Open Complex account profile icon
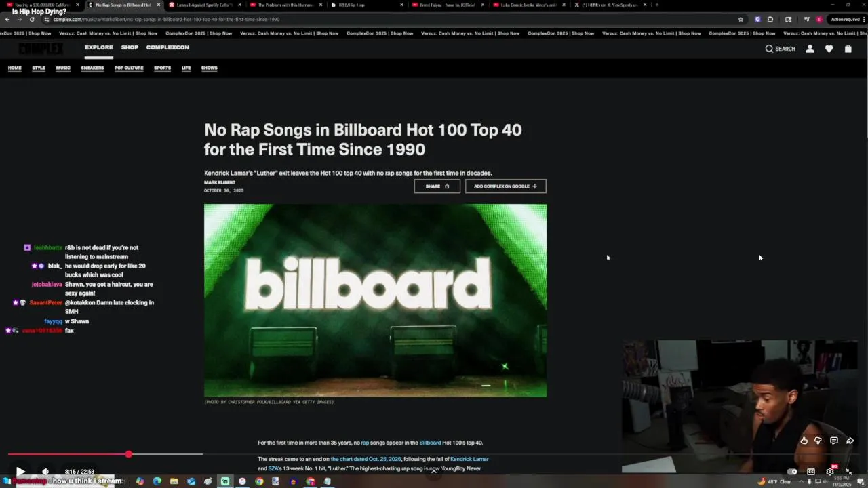868x488 pixels. pyautogui.click(x=810, y=49)
